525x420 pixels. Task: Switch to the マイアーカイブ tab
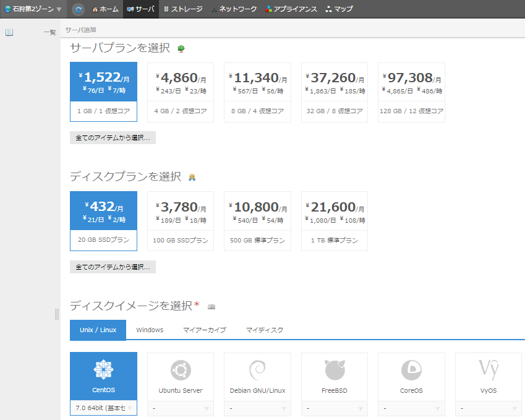point(205,330)
